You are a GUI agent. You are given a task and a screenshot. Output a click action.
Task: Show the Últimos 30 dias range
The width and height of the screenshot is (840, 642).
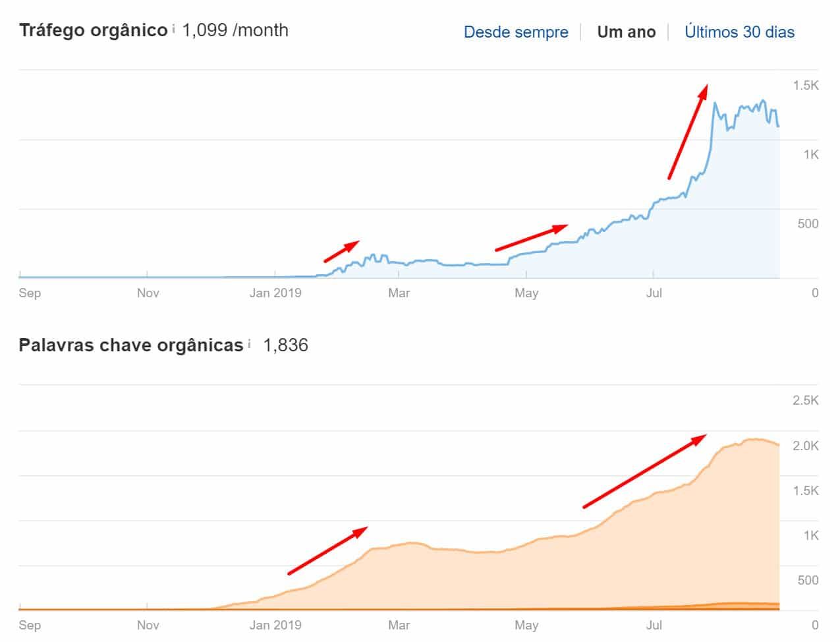739,32
